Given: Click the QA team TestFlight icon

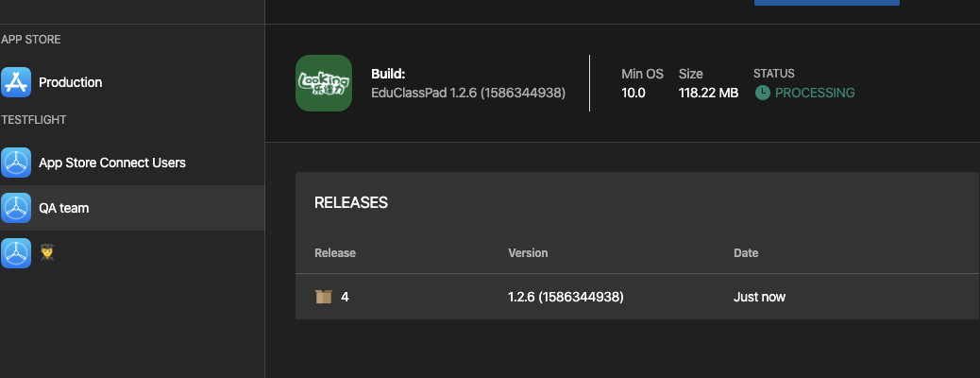Looking at the screenshot, I should [16, 208].
